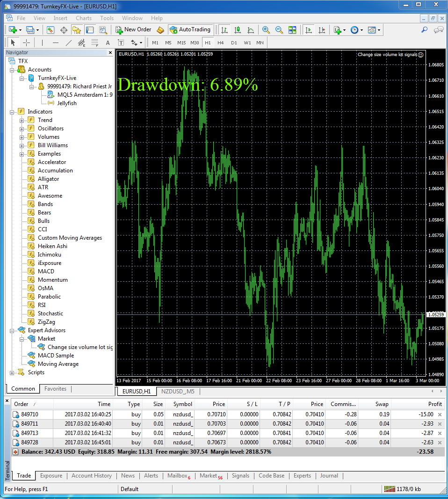
Task: Click the Zoom In magnifier icon
Action: click(266, 30)
